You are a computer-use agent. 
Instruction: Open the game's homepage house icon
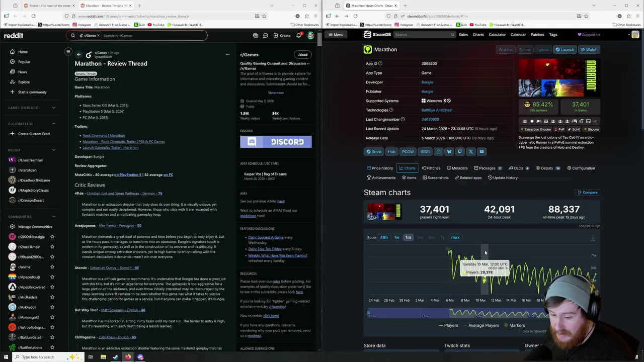(438, 151)
